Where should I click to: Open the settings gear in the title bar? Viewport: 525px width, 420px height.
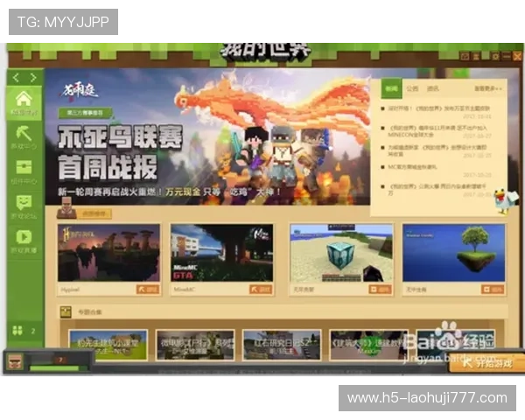[495, 56]
